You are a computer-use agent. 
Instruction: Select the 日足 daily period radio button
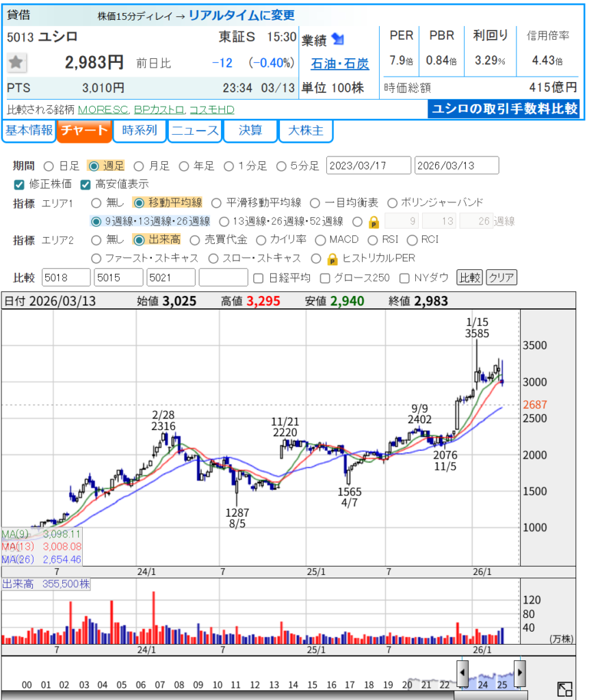pyautogui.click(x=49, y=166)
